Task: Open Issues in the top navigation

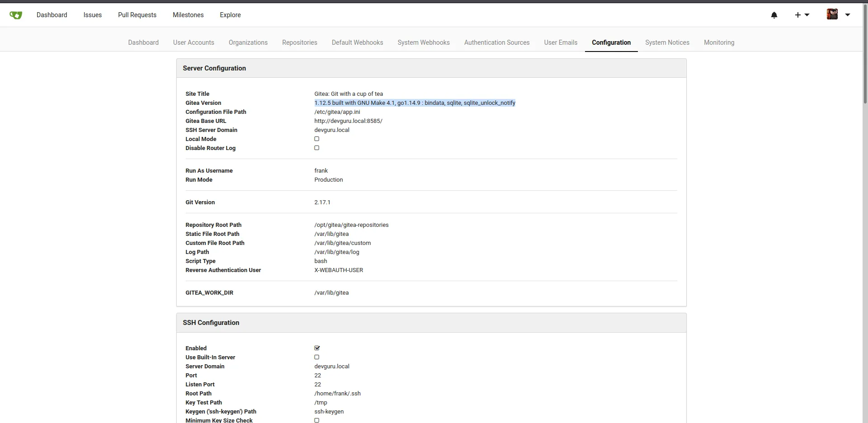Action: tap(92, 15)
